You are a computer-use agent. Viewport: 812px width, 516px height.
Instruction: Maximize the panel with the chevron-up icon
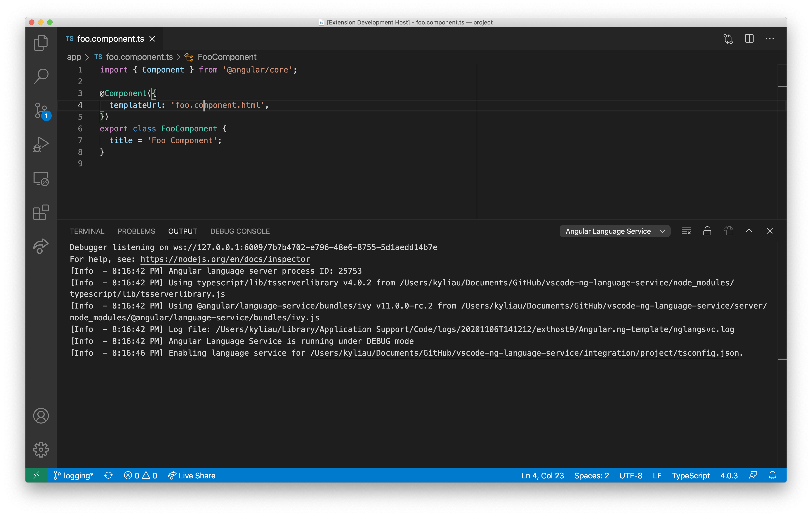tap(749, 231)
